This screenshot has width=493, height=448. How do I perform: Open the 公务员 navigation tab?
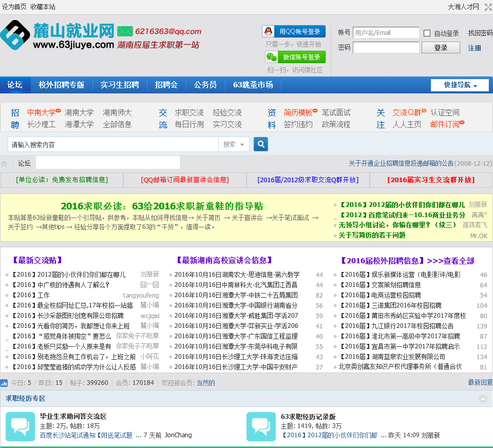(205, 85)
